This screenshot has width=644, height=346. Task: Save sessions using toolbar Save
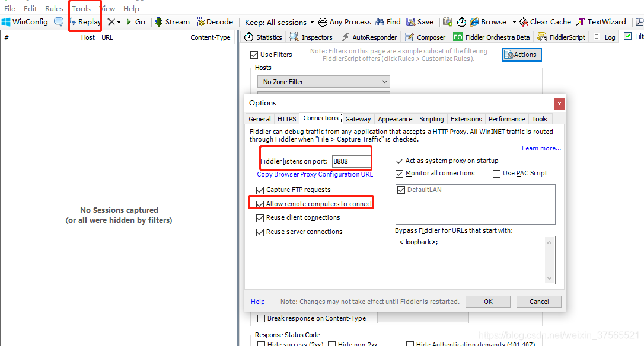(x=420, y=22)
